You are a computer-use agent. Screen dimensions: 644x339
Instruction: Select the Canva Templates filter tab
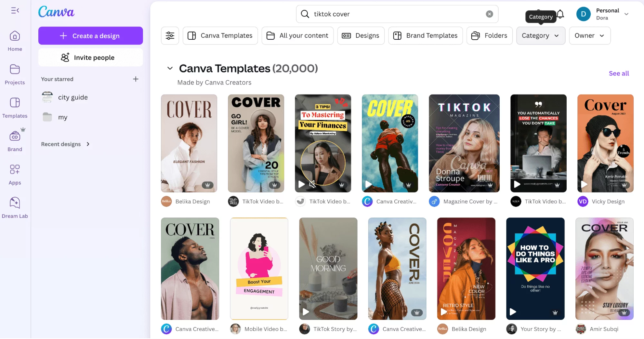[220, 35]
